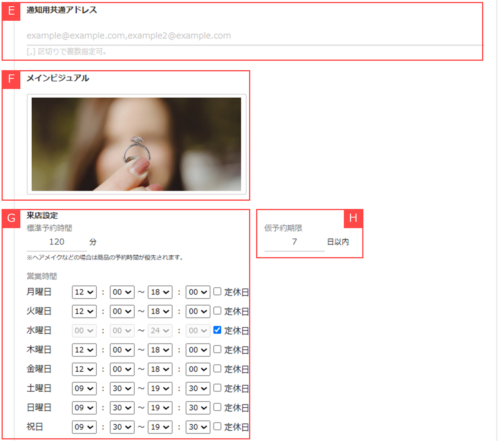Check Monday regular holiday checkbox
The width and height of the screenshot is (504, 441).
coord(217,292)
